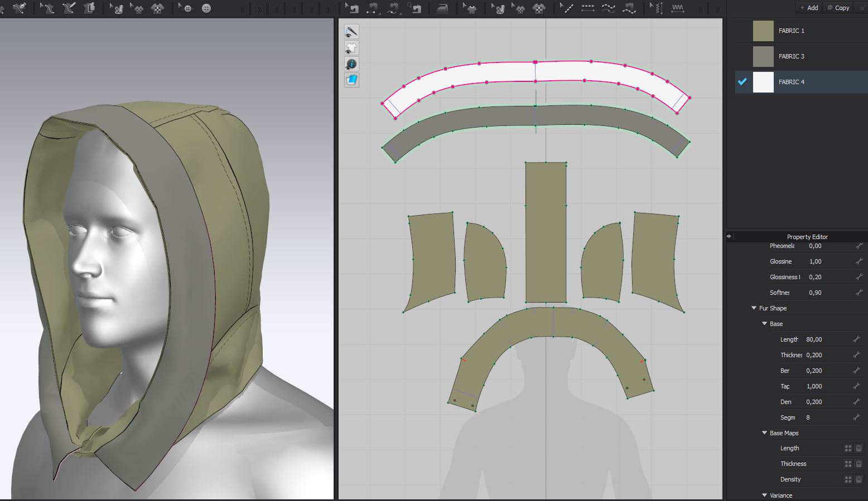Select the Segment Topstitch tool

click(587, 8)
